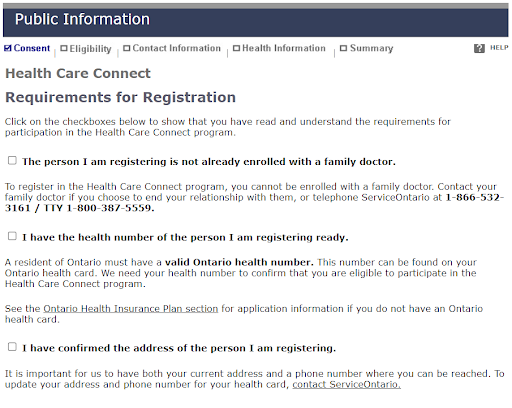Click the 'Public Information' header title
Viewport: 512px width, 408px height.
click(x=82, y=19)
